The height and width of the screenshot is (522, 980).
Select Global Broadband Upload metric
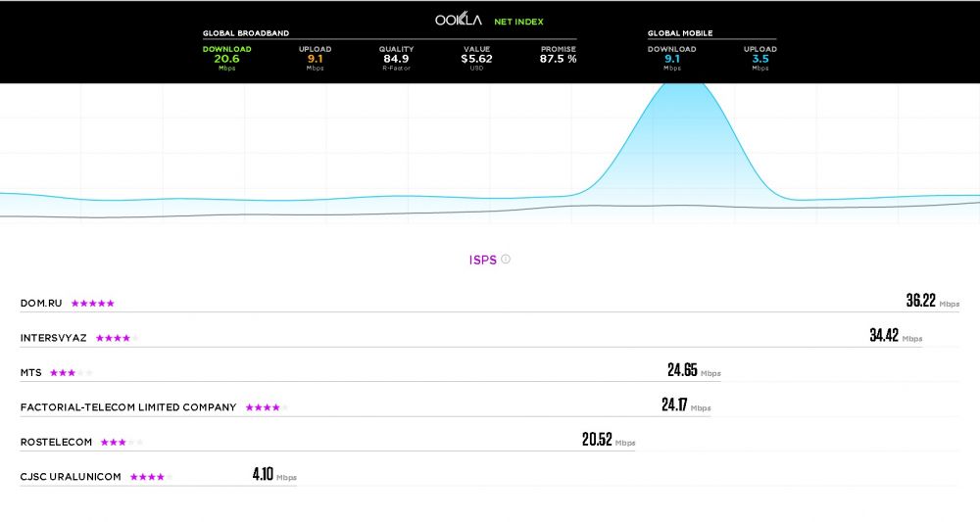(315, 58)
